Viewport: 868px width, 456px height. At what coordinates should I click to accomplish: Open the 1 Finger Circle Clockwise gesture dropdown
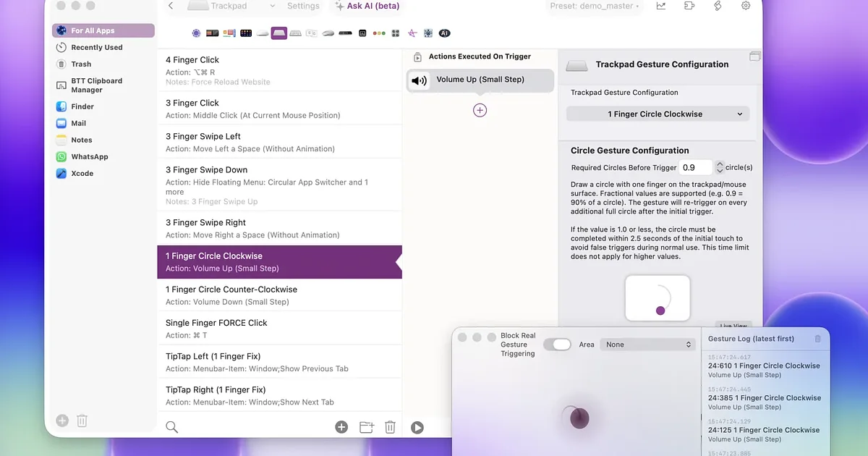[x=658, y=114]
